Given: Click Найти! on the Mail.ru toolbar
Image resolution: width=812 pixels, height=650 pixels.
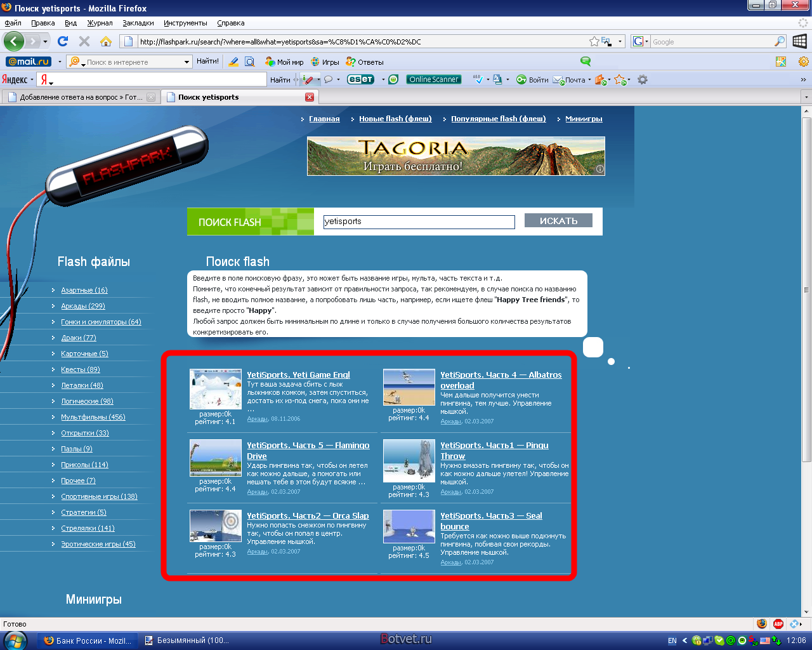Looking at the screenshot, I should 207,62.
